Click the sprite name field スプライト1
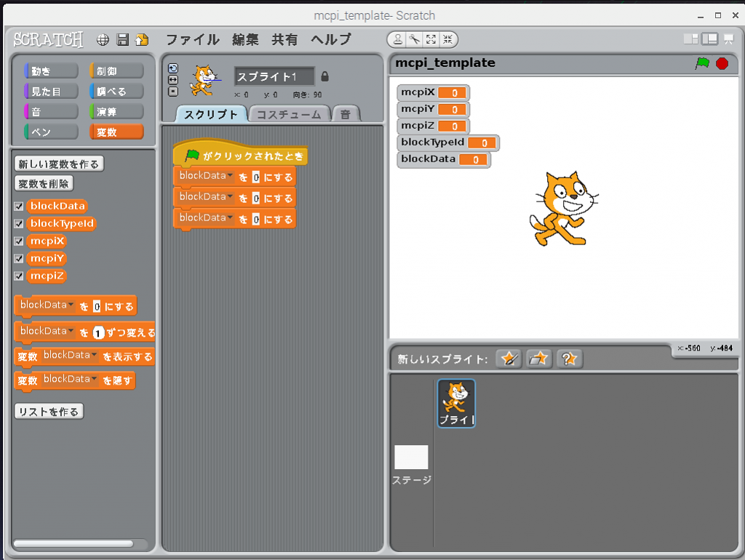The image size is (745, 560). (x=274, y=76)
